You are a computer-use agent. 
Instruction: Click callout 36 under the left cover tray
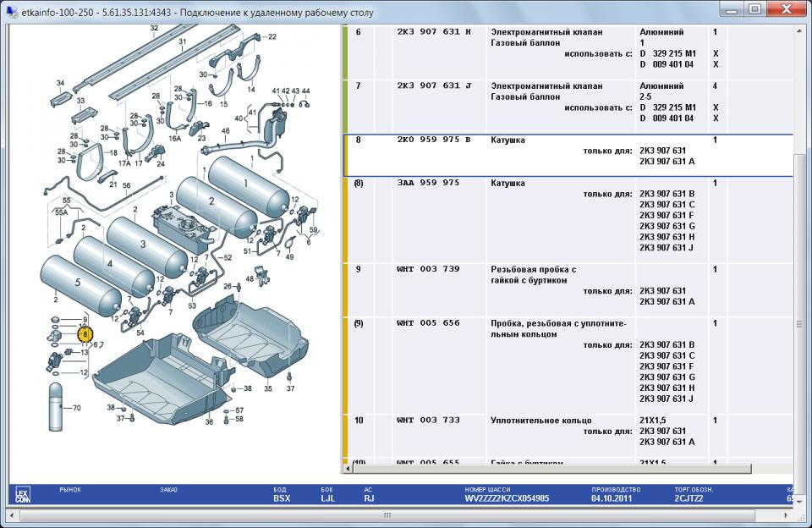[x=209, y=421]
